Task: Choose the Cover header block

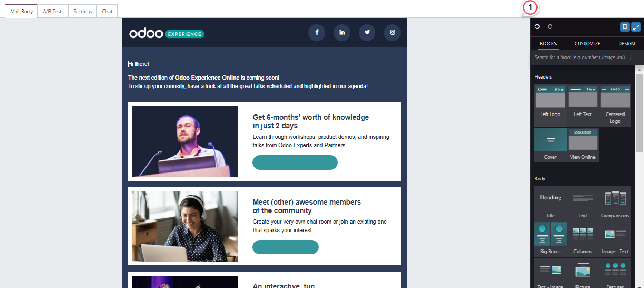Action: tap(550, 145)
